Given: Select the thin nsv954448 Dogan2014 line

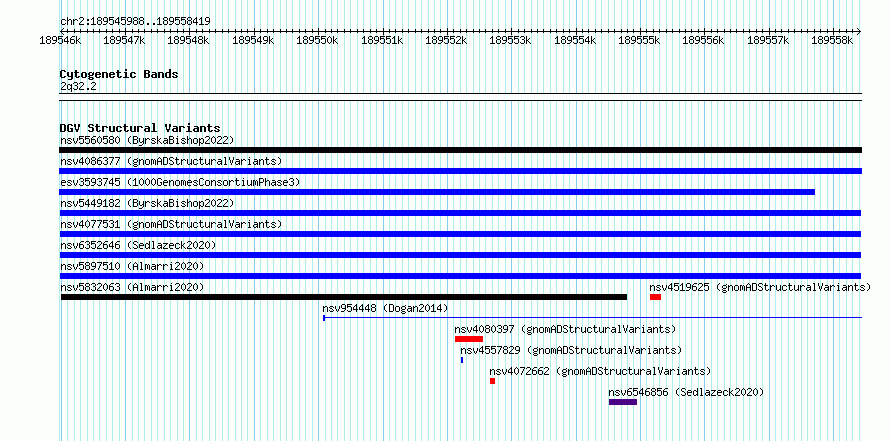Looking at the screenshot, I should point(592,318).
